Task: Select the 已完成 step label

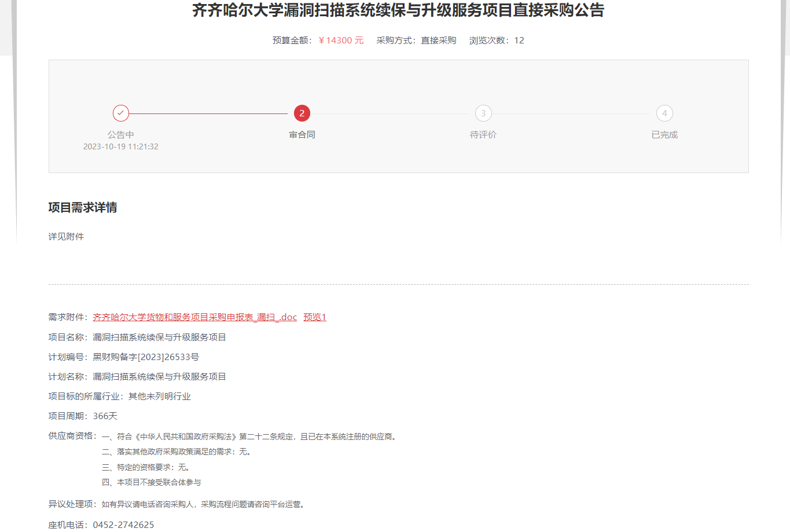Action: pos(664,135)
